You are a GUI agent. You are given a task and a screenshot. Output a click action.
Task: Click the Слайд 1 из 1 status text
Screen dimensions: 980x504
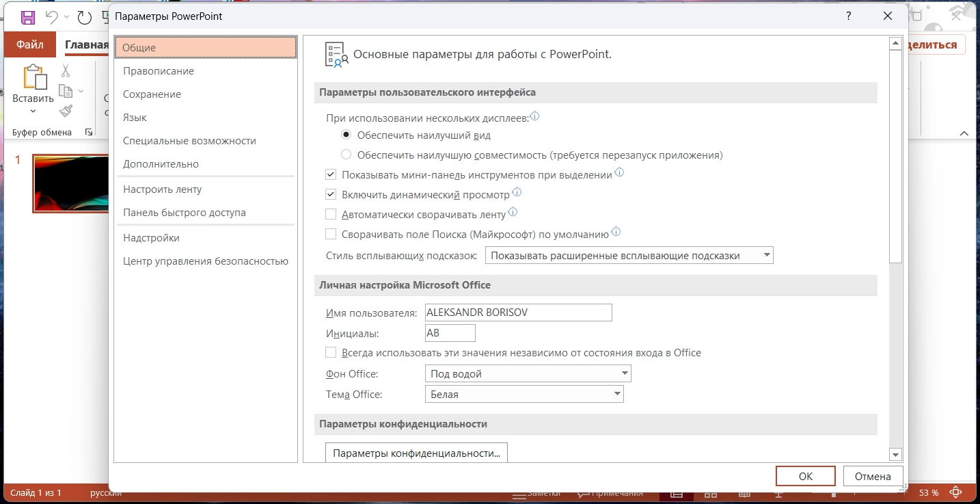point(36,492)
